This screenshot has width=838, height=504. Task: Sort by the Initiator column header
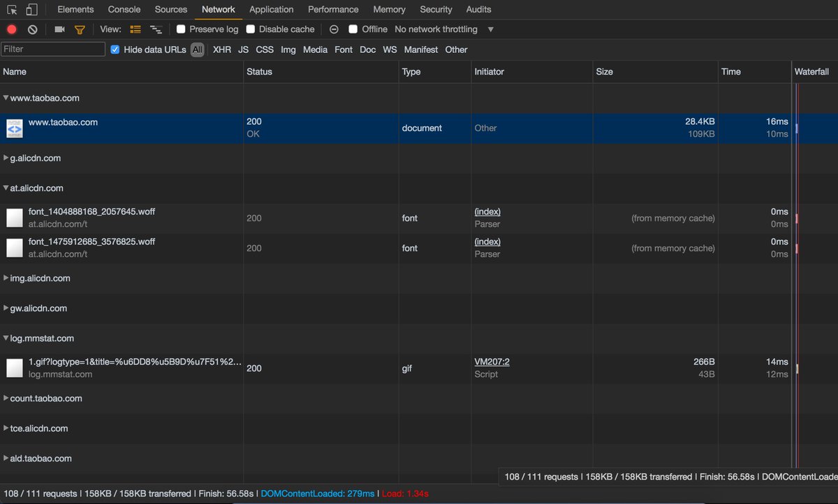[532, 72]
